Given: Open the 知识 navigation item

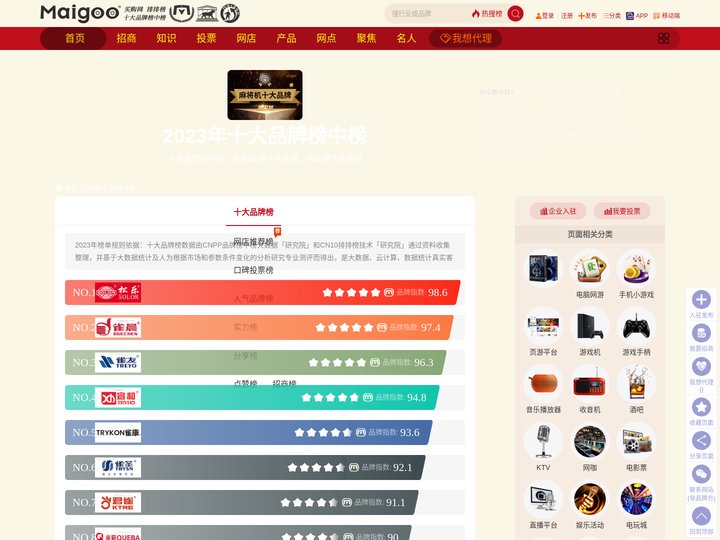Looking at the screenshot, I should [166, 38].
